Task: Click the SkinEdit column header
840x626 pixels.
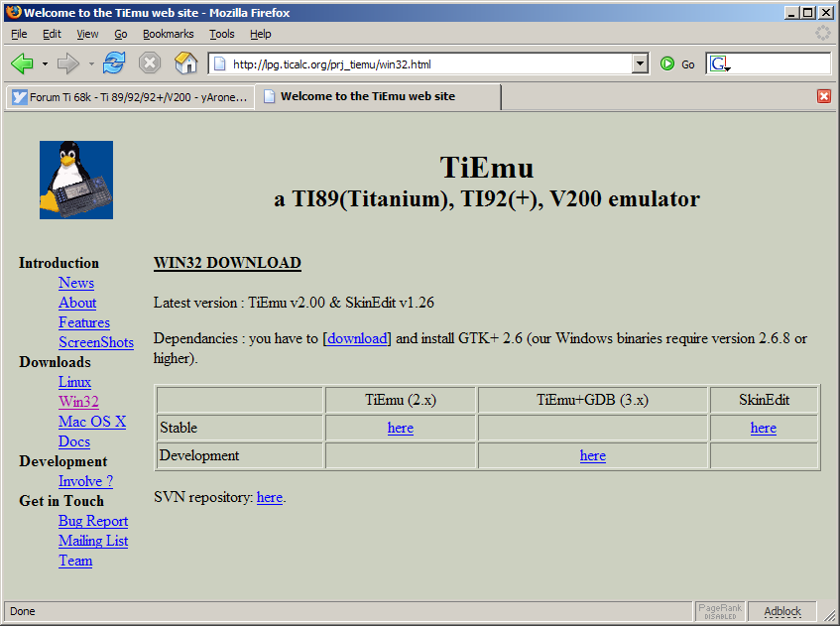Action: [764, 400]
